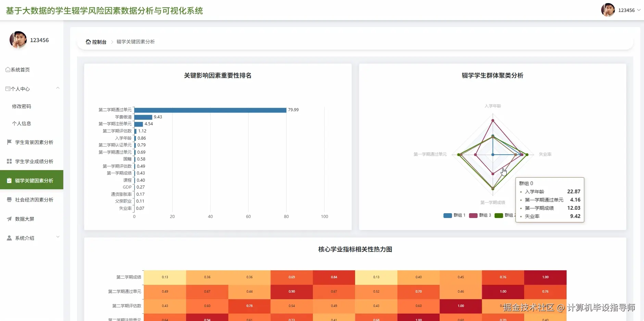Click the paper-plane icon for 数据大屏
Viewport: 644px width, 321px height.
[9, 219]
